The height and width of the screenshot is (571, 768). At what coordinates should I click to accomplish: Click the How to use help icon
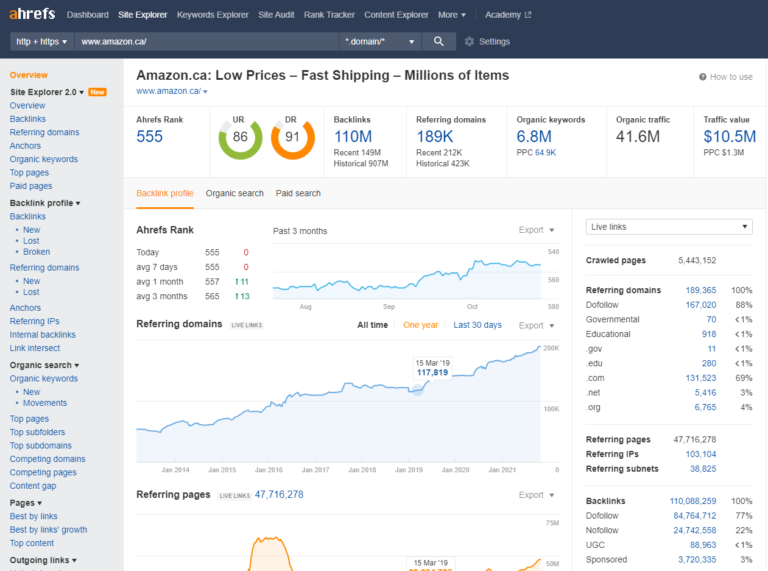point(703,77)
